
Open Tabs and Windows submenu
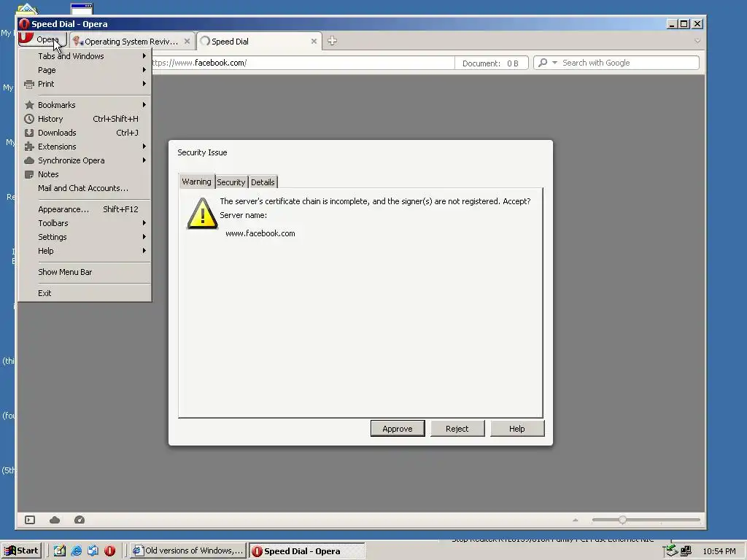coord(85,56)
